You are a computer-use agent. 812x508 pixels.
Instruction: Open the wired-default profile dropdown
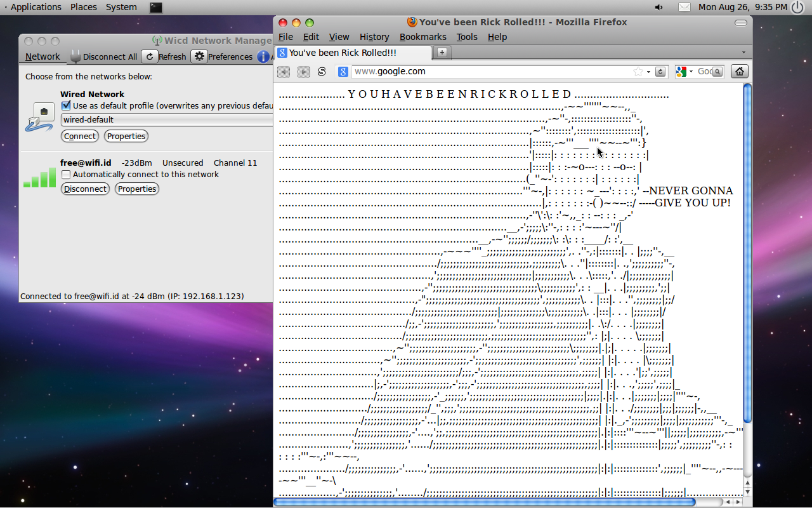click(x=167, y=119)
